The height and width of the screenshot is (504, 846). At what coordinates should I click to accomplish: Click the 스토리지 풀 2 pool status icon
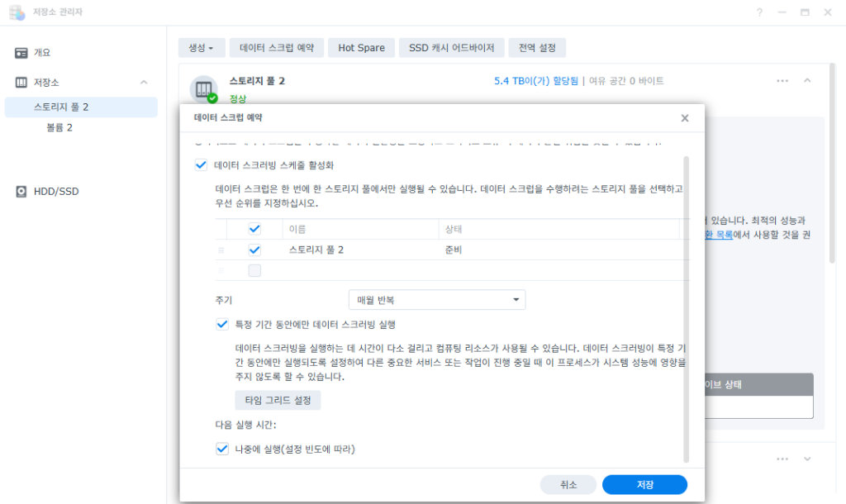coord(204,89)
